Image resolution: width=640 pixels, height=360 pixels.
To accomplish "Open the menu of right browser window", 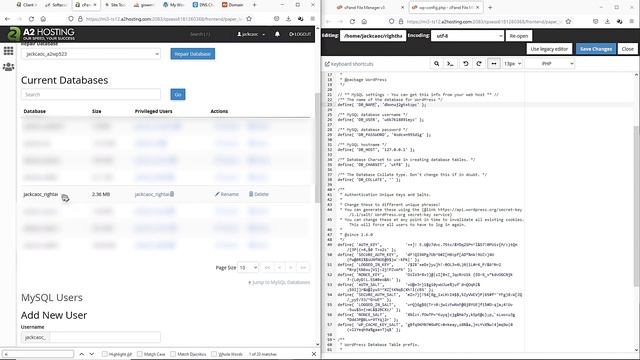I will tap(631, 22).
